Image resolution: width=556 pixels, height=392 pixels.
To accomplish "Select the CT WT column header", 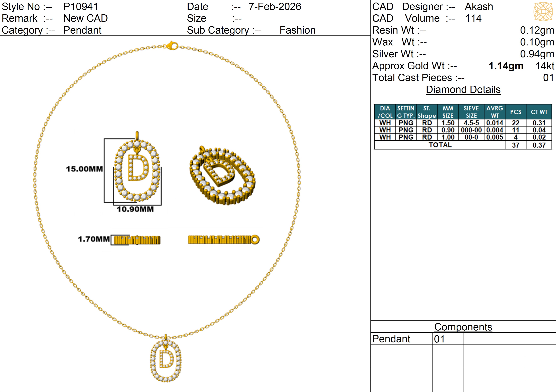I will click(x=539, y=112).
